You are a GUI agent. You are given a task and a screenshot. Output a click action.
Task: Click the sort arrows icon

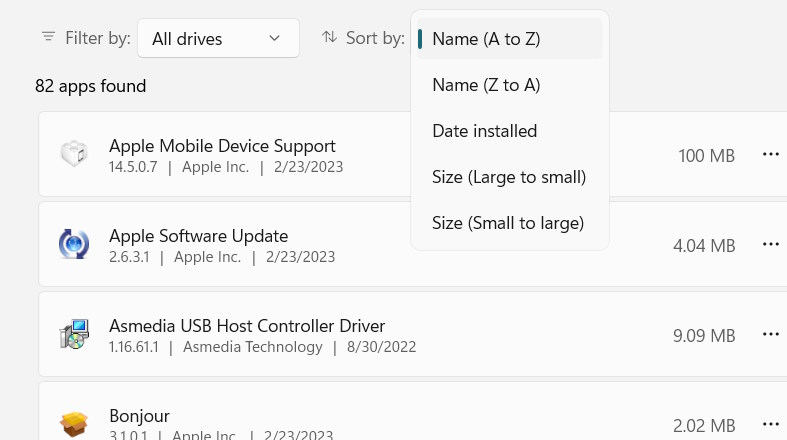coord(329,38)
